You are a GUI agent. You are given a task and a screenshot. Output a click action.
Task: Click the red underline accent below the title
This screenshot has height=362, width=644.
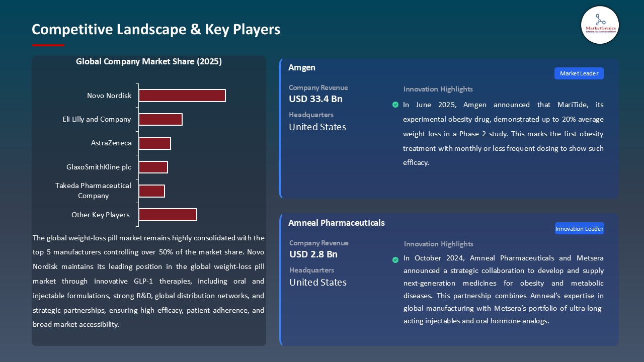click(x=48, y=44)
